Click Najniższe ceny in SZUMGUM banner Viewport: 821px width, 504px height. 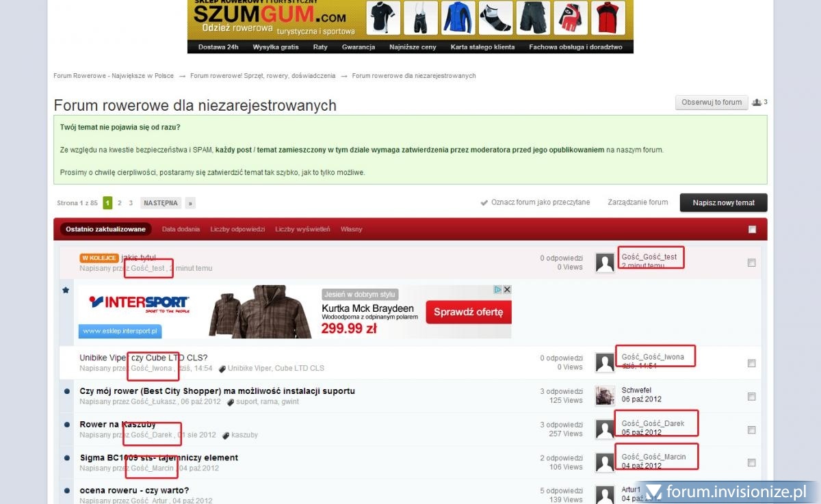click(413, 47)
